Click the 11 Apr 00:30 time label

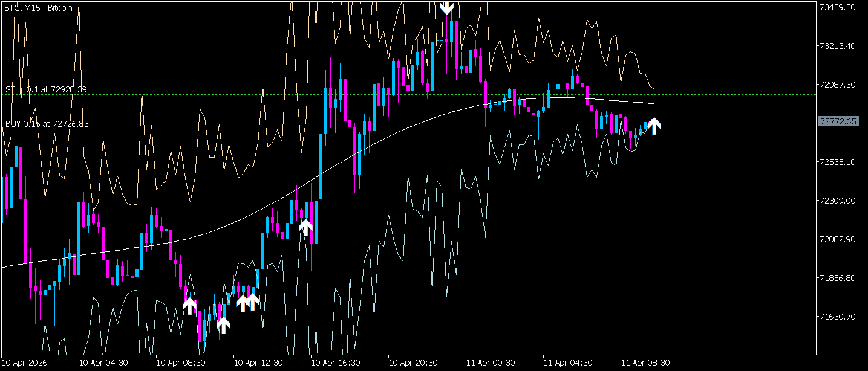point(491,363)
